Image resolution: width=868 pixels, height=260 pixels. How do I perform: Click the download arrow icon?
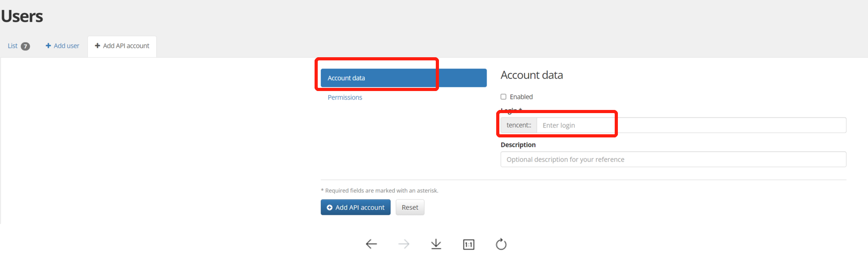click(436, 244)
